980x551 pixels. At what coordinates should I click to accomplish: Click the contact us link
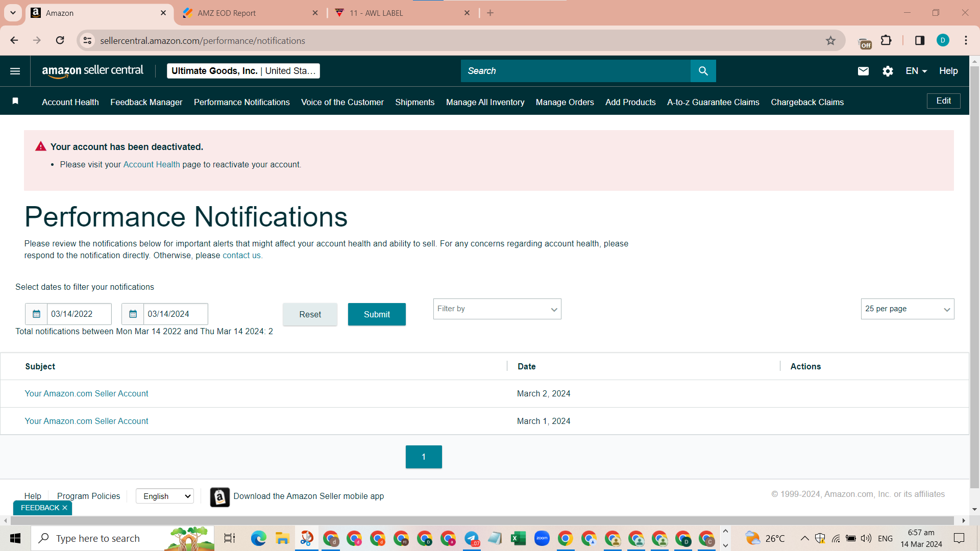241,255
